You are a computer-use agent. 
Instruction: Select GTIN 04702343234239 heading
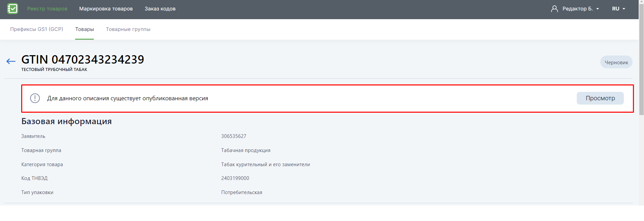point(83,60)
